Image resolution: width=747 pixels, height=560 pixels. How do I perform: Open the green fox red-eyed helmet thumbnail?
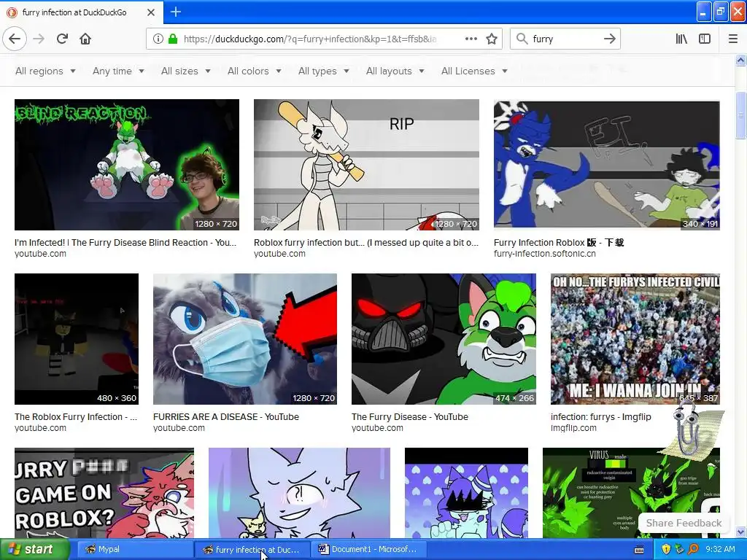(x=444, y=339)
